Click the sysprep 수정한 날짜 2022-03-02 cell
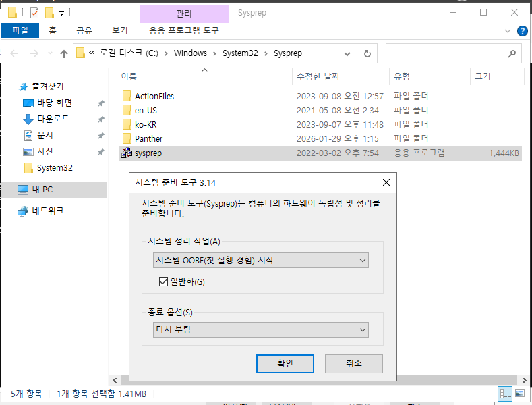 pos(338,153)
